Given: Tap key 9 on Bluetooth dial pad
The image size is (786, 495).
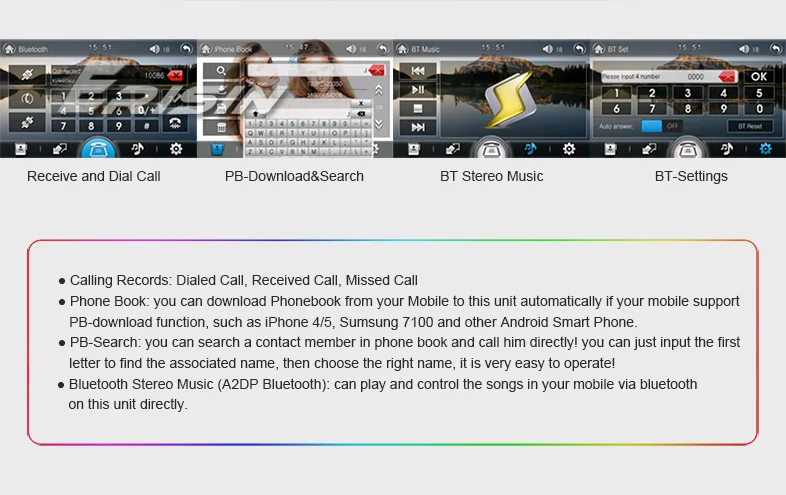Looking at the screenshot, I should 119,125.
